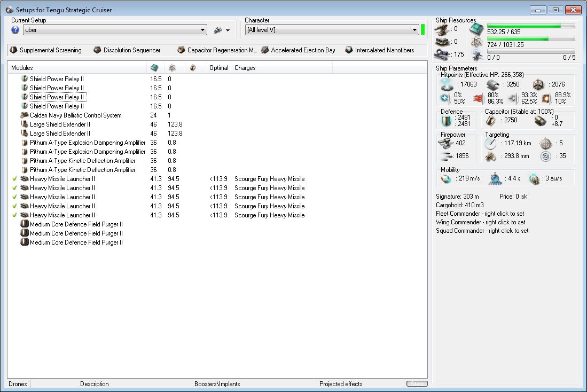The width and height of the screenshot is (587, 392).
Task: Click the Caldari Navy Ballistic Control icon
Action: coord(25,115)
